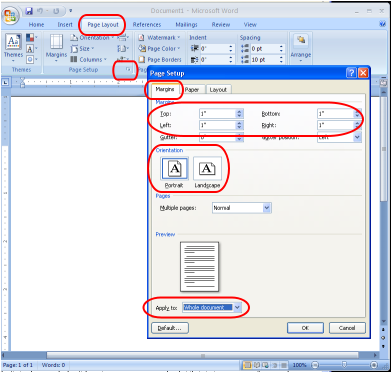Click the zoom slider handle
Viewport: 392px width, 373px height.
345,365
